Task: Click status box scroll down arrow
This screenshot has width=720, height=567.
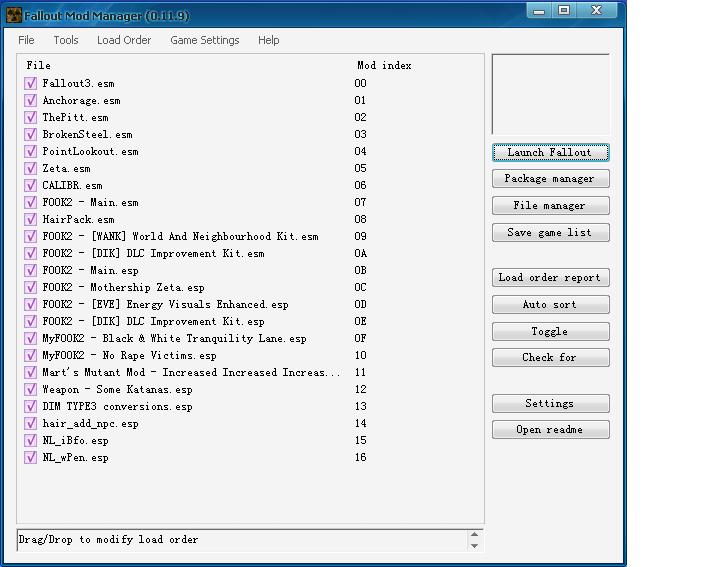Action: [x=474, y=546]
